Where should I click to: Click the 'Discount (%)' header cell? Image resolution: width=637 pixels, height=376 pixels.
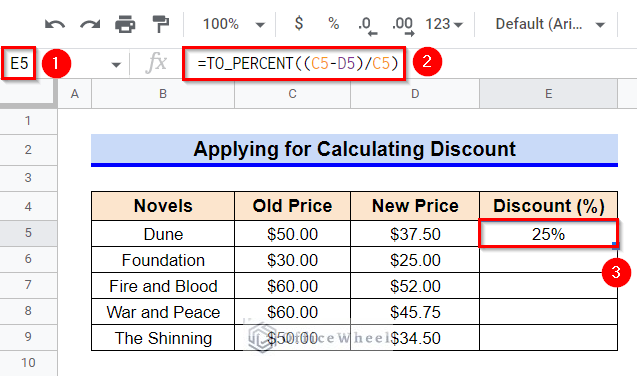click(548, 206)
